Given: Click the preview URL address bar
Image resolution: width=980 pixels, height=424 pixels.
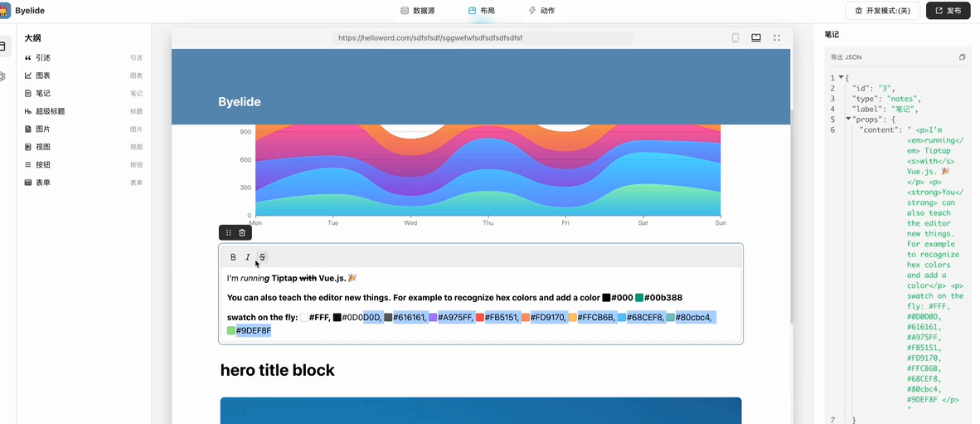Looking at the screenshot, I should [483, 37].
